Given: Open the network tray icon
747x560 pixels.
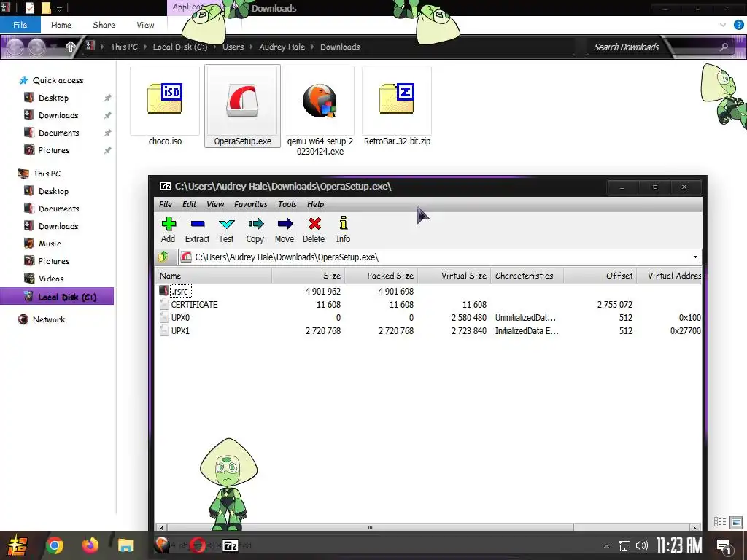Looking at the screenshot, I should [x=624, y=545].
